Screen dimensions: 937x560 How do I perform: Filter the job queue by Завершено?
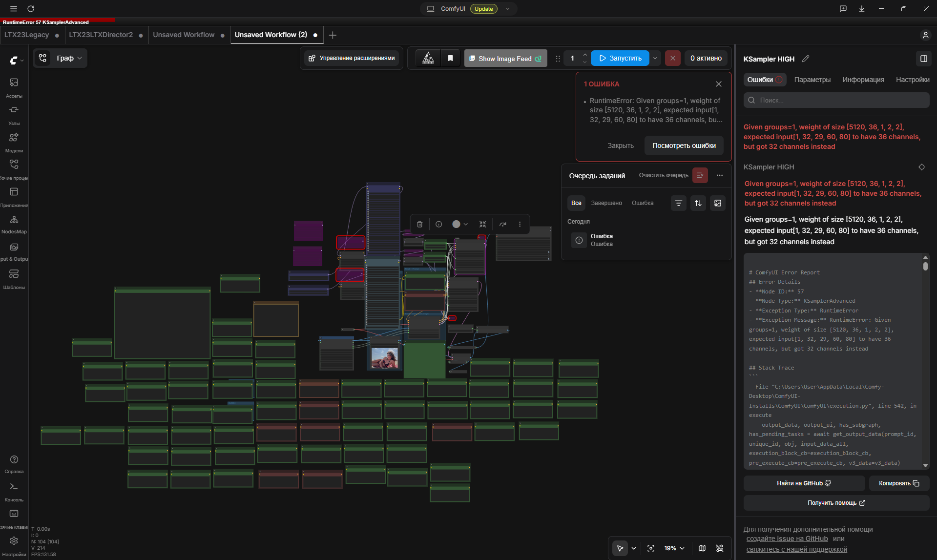pyautogui.click(x=606, y=203)
